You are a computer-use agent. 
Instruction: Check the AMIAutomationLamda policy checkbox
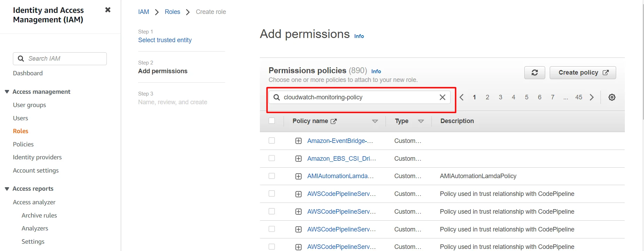pyautogui.click(x=272, y=176)
